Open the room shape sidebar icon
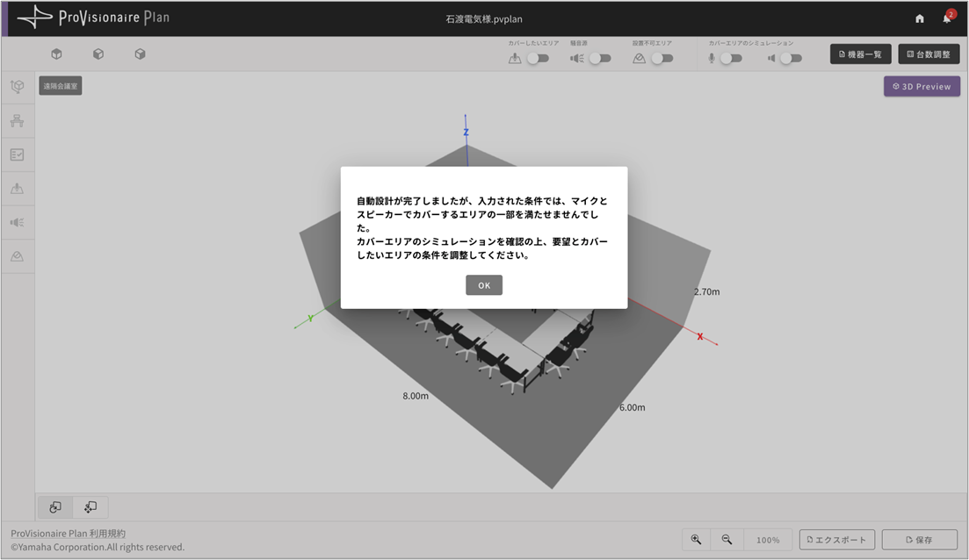 [18, 87]
